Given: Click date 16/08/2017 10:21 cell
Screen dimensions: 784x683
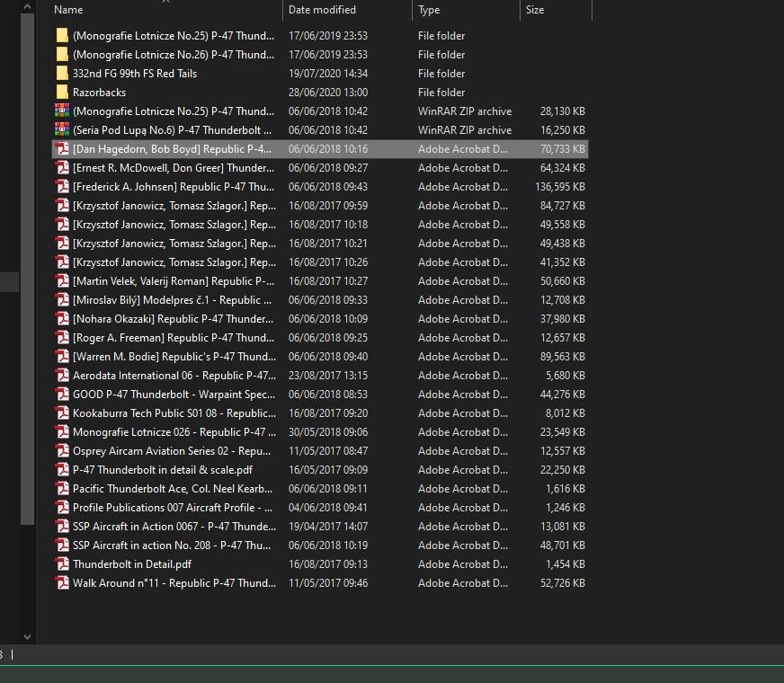Looking at the screenshot, I should click(x=328, y=244).
